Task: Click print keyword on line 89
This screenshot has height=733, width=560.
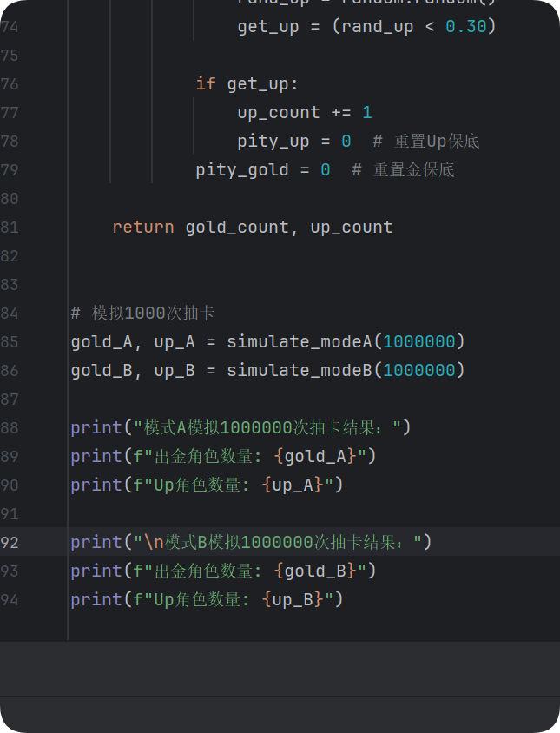Action: [96, 456]
